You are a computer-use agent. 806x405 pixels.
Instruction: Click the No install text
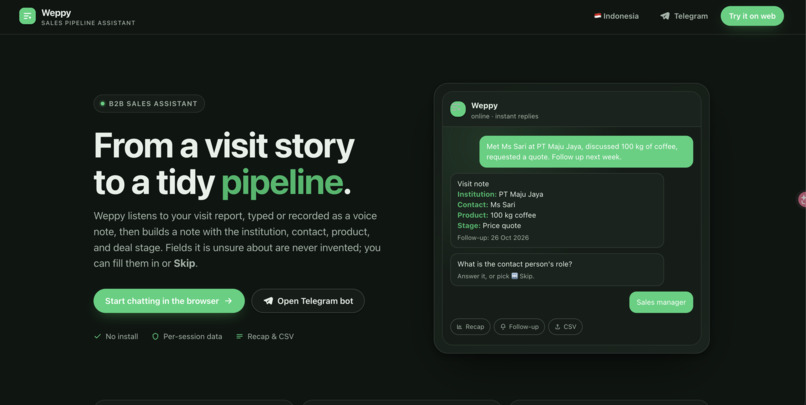(122, 337)
